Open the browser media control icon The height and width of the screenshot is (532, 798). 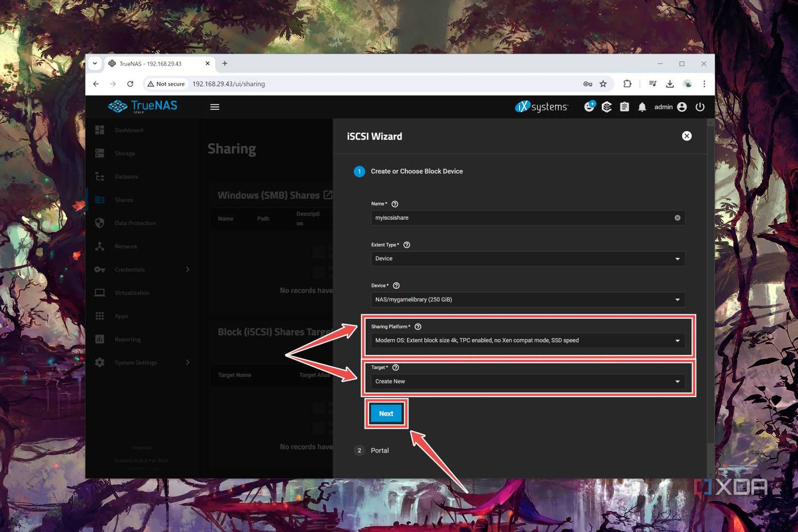click(x=652, y=84)
